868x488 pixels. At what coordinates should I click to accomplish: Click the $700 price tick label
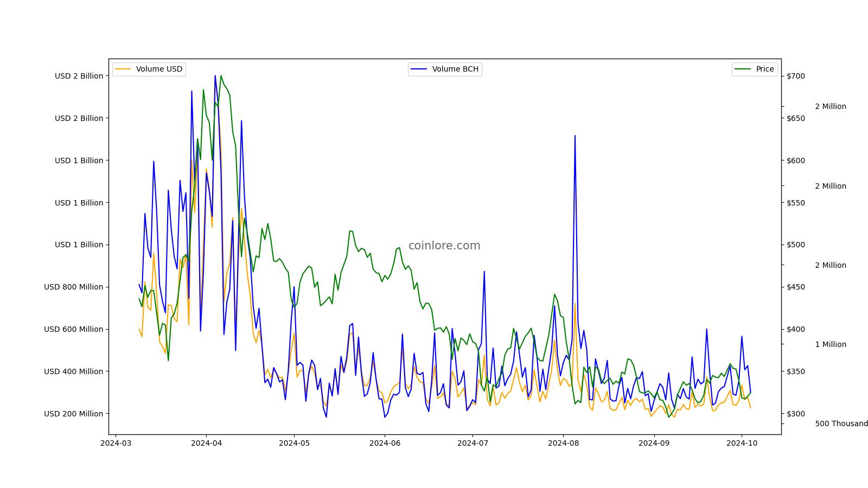[796, 76]
